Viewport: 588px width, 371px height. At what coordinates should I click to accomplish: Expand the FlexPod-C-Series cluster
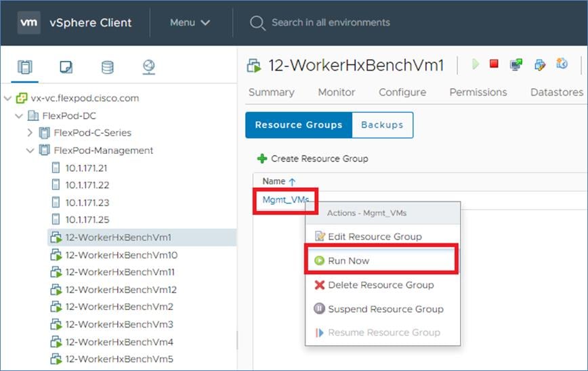coord(30,132)
